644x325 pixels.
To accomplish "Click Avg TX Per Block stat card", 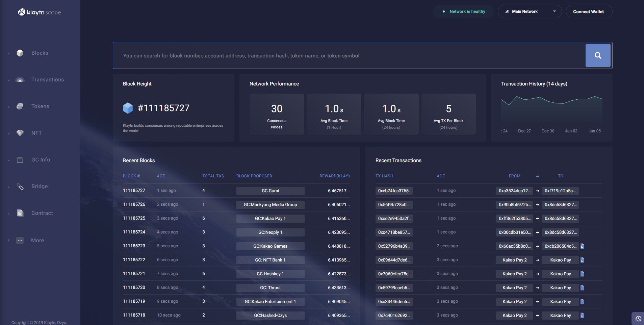I will (448, 114).
